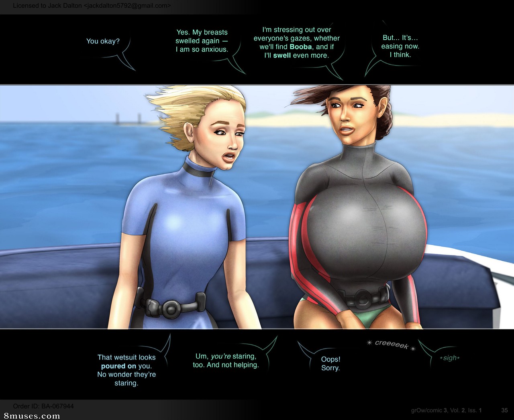Select the "That wetsuit looks poured on you" text
Image resolution: width=514 pixels, height=420 pixels.
coord(126,370)
